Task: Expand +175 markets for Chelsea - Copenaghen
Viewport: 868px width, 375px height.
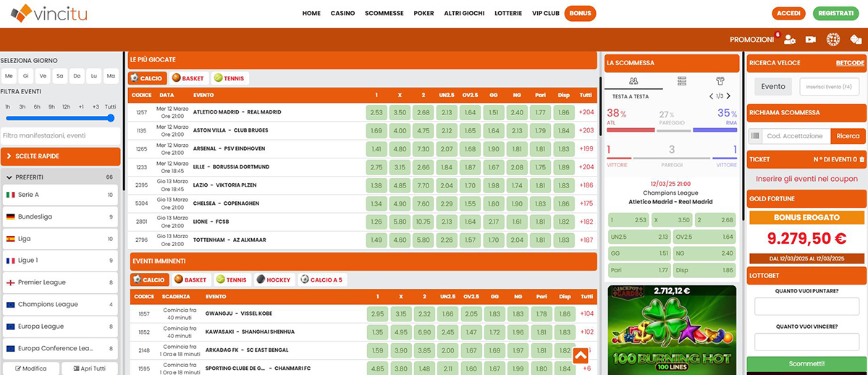Action: 586,203
